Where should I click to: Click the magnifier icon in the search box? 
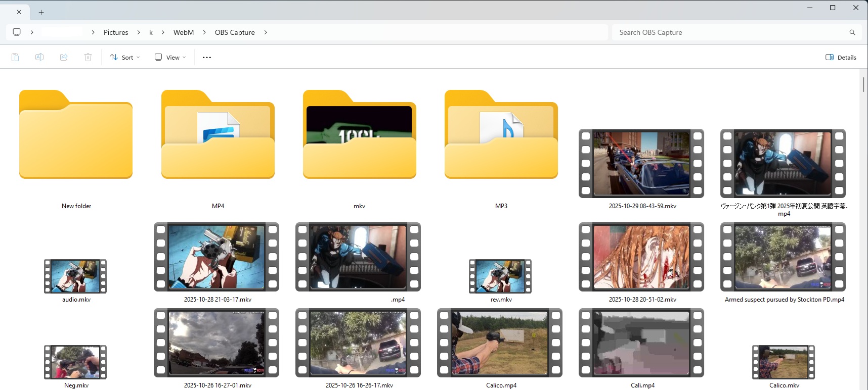click(x=852, y=32)
